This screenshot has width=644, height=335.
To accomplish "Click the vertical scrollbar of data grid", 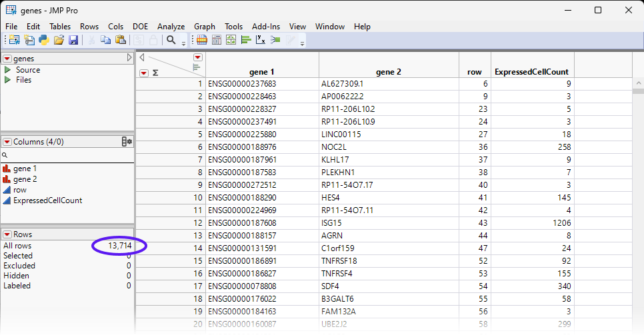I will (x=637, y=200).
